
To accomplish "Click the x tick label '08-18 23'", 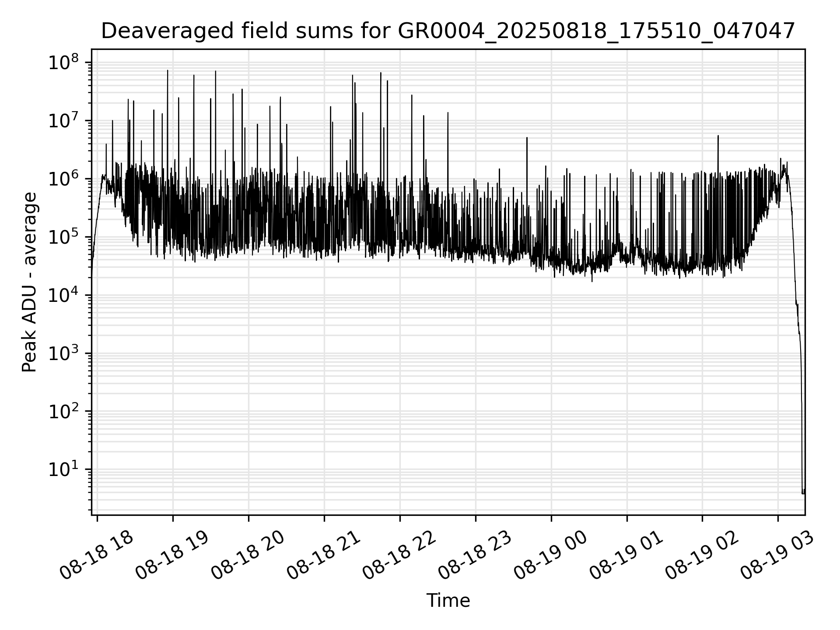I will point(475,556).
